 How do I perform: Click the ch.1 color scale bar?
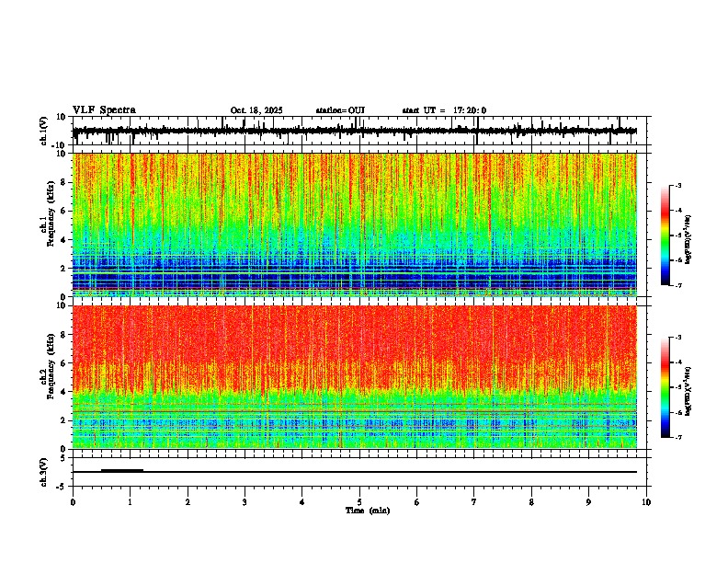(665, 236)
